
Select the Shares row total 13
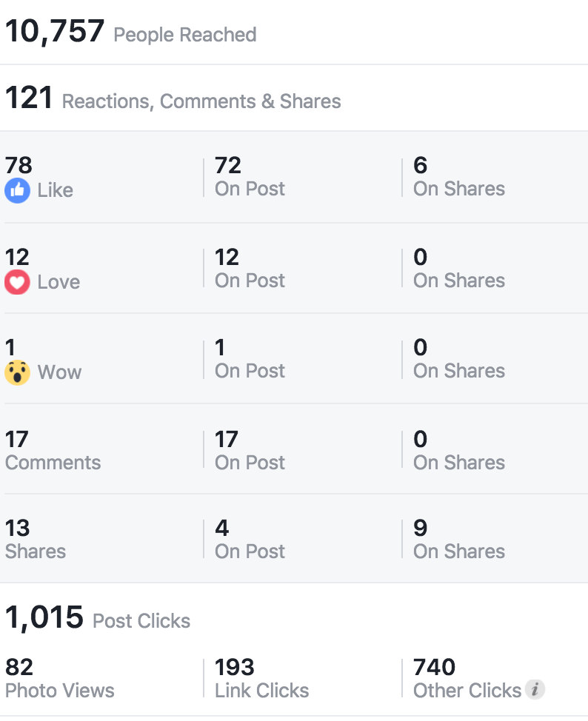16,529
